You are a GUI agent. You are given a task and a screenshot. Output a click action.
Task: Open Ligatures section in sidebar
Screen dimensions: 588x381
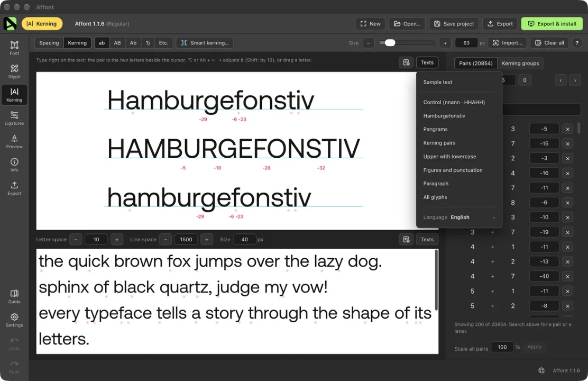click(x=14, y=118)
